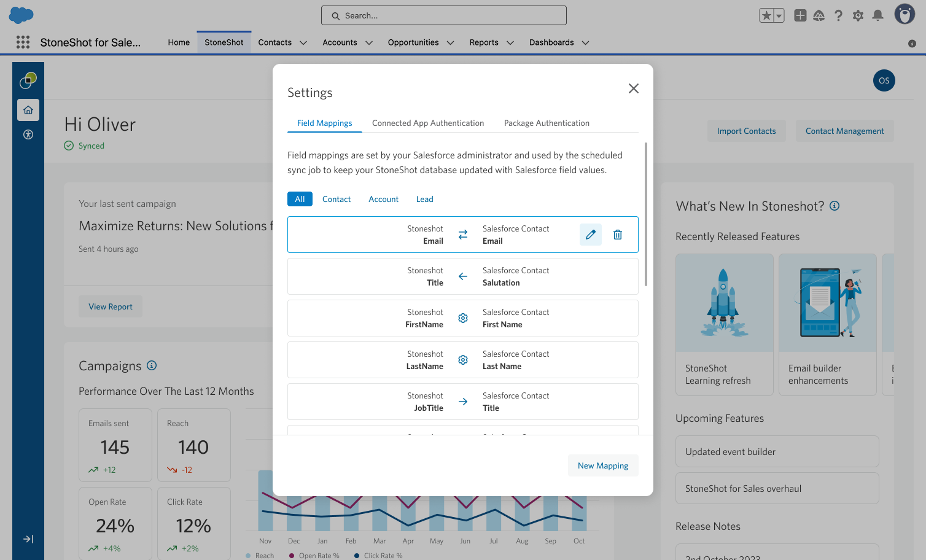The image size is (926, 560).
Task: Open Contact Management
Action: pos(845,131)
